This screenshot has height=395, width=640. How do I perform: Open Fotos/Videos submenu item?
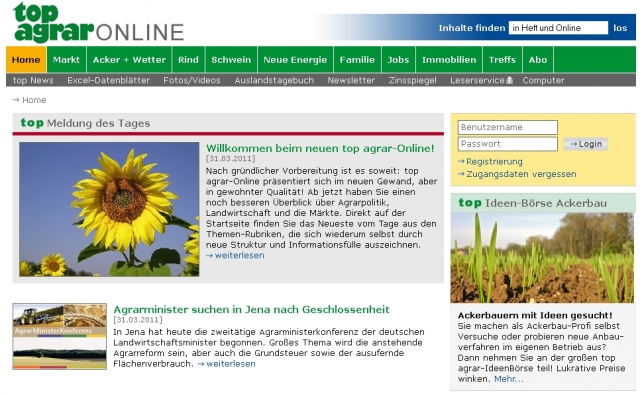click(x=192, y=80)
